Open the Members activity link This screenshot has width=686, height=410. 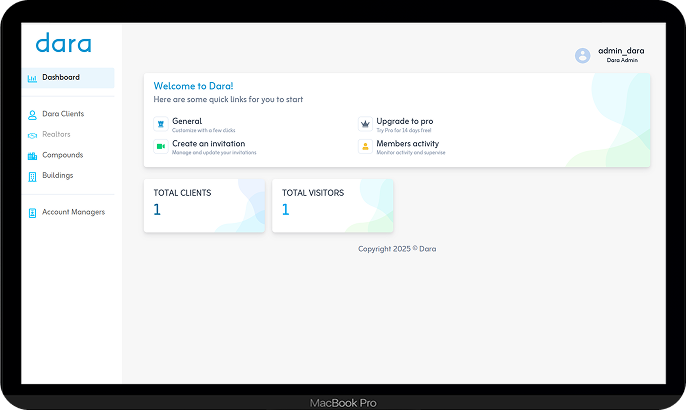click(x=408, y=144)
